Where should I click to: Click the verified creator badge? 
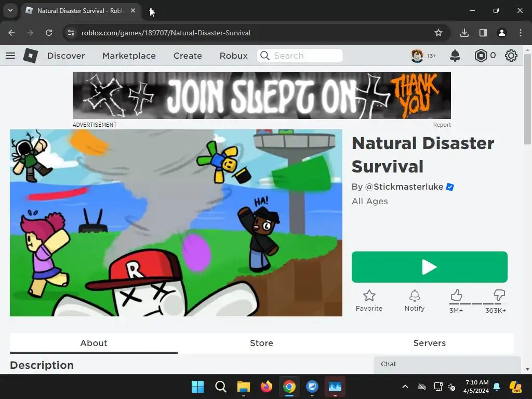450,187
